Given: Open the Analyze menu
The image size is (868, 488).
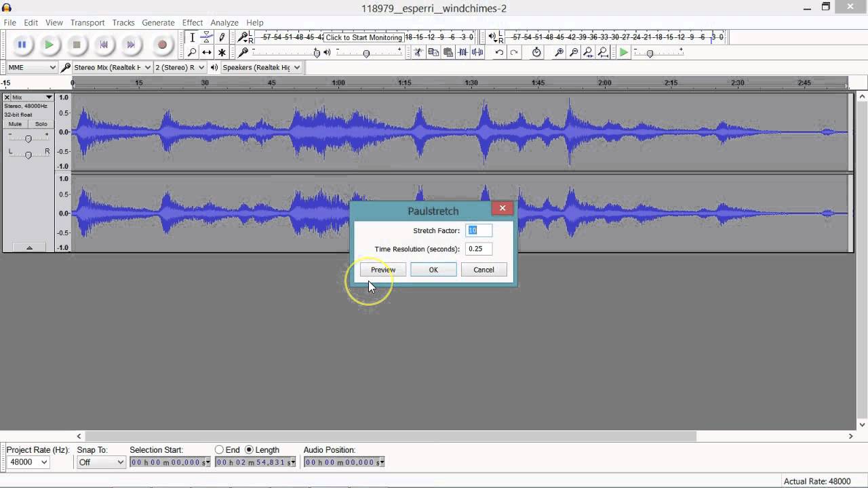Looking at the screenshot, I should coord(224,22).
